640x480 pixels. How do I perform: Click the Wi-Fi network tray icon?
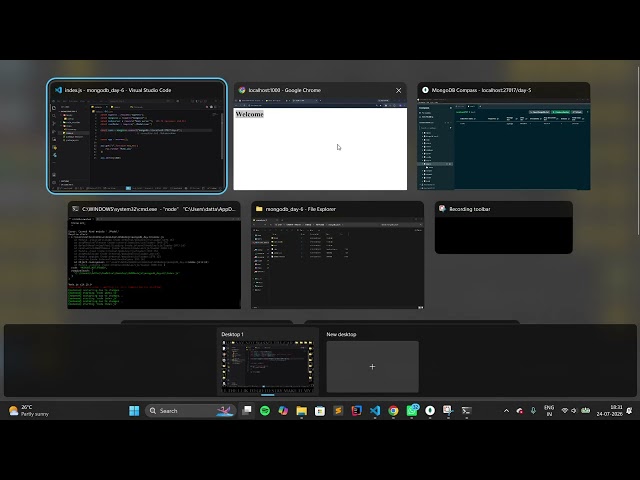coord(565,411)
